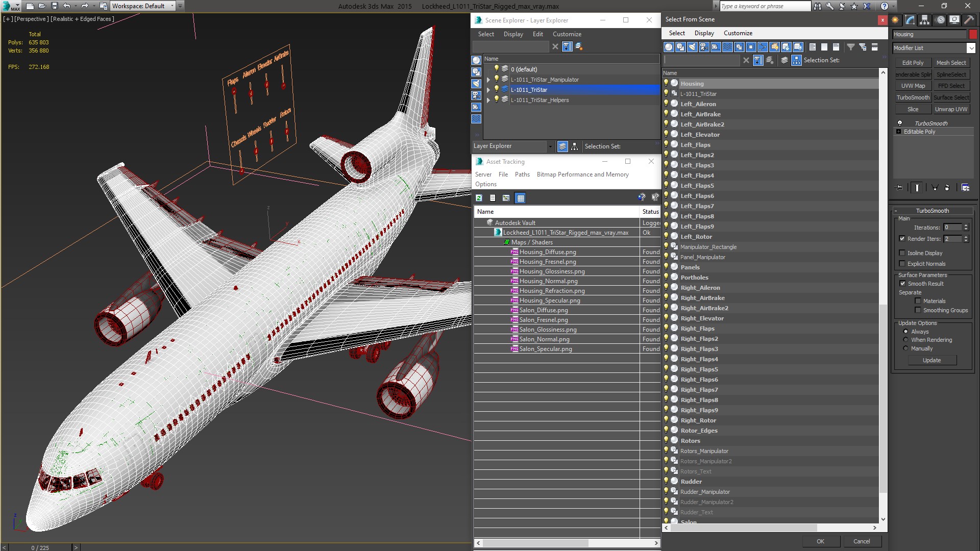Expand Editable Poly plus in modifier stack
Image resolution: width=980 pixels, height=551 pixels.
899,132
